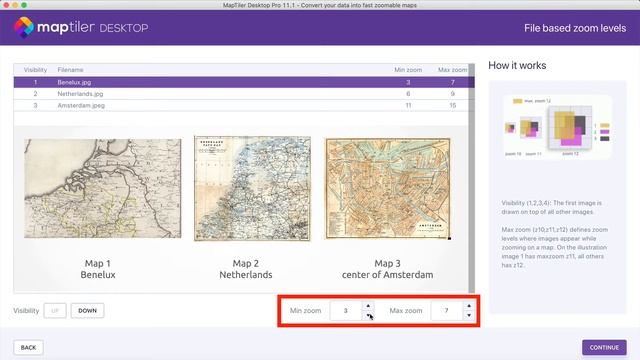Click the Max zoom column header
The height and width of the screenshot is (360, 640).
[452, 70]
